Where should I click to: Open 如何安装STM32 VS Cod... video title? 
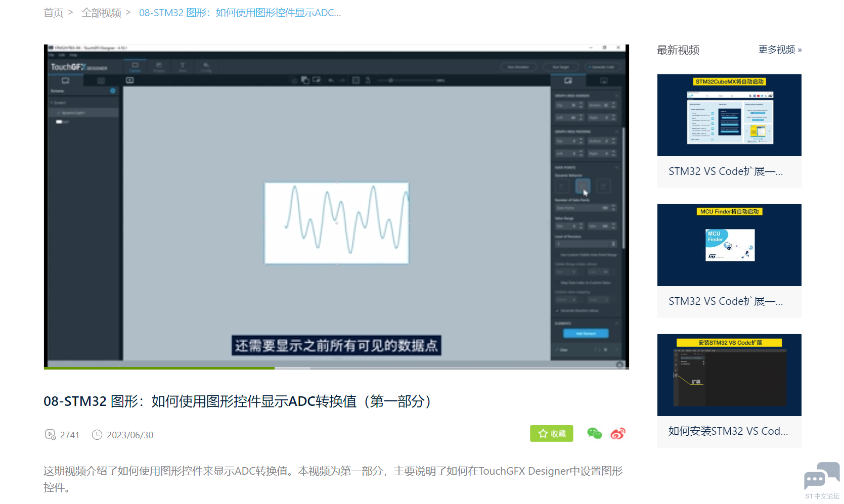coord(728,431)
